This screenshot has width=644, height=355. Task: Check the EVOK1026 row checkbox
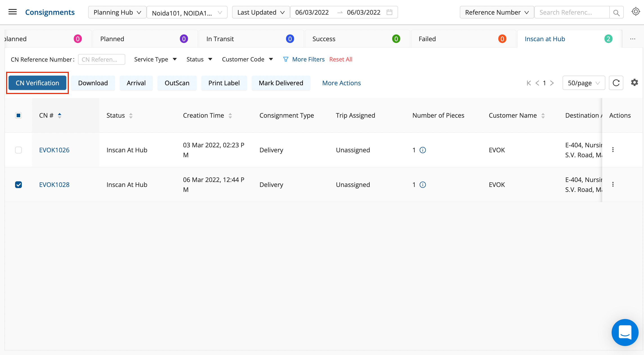tap(18, 150)
